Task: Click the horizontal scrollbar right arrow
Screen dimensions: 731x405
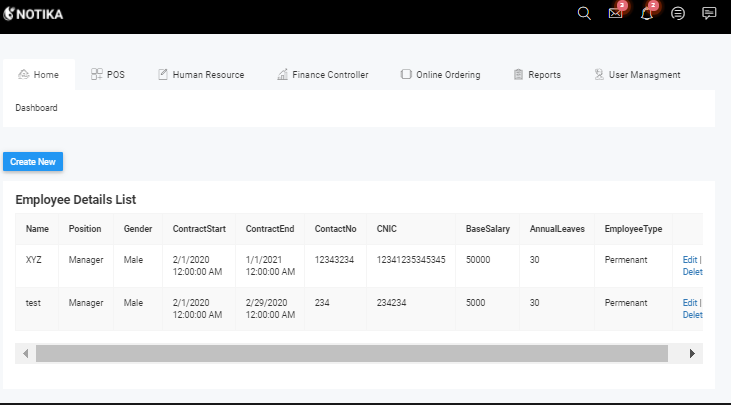Action: pyautogui.click(x=692, y=354)
